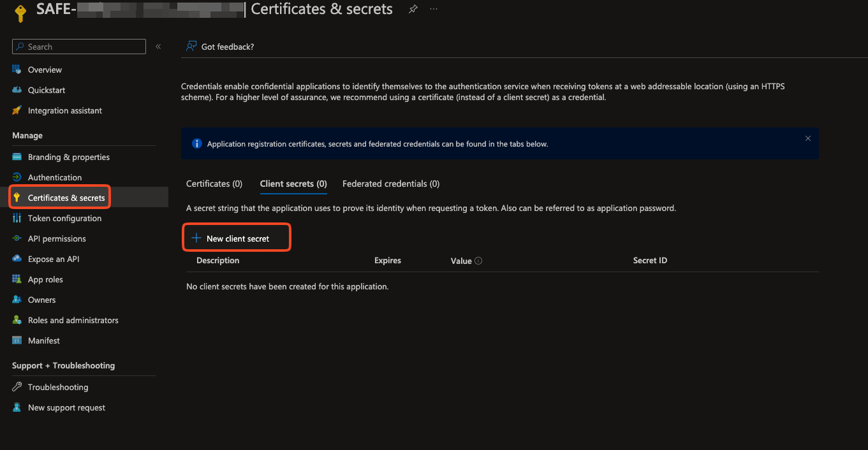The width and height of the screenshot is (868, 450).
Task: Switch to Federated credentials (0) tab
Action: 391,184
